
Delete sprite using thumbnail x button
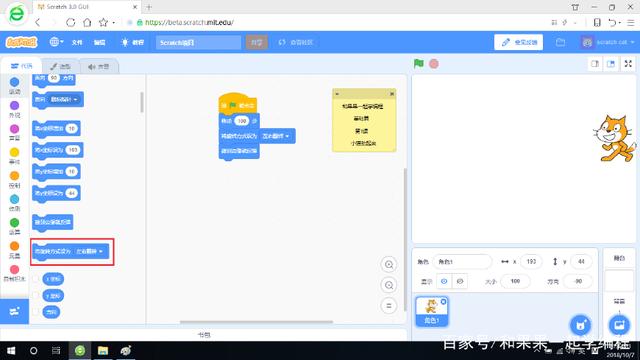pos(444,302)
